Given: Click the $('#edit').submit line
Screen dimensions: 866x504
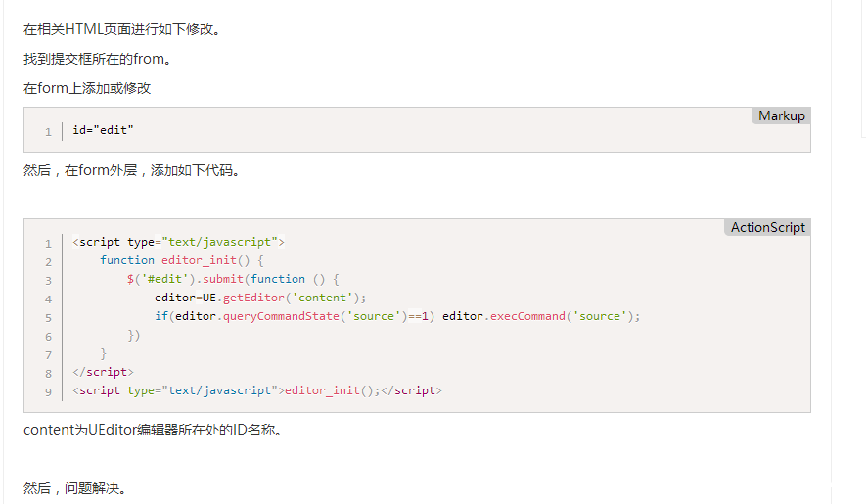Looking at the screenshot, I should tap(233, 279).
